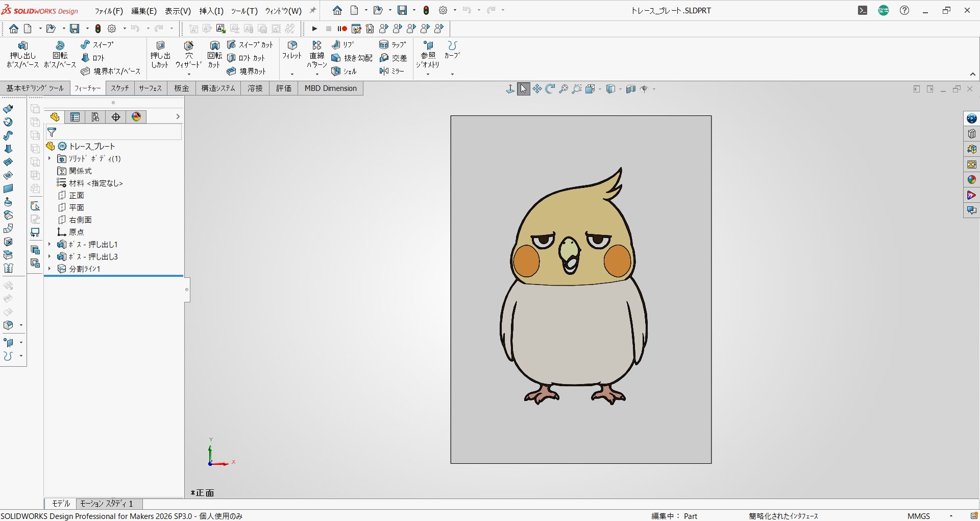Open the Appearances color ball task pane
Screen dimensions: 980x521
coord(971,180)
